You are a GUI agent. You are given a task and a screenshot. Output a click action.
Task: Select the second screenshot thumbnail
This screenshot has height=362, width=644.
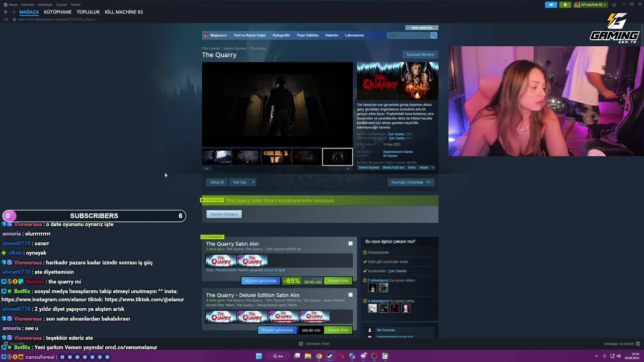pyautogui.click(x=247, y=157)
